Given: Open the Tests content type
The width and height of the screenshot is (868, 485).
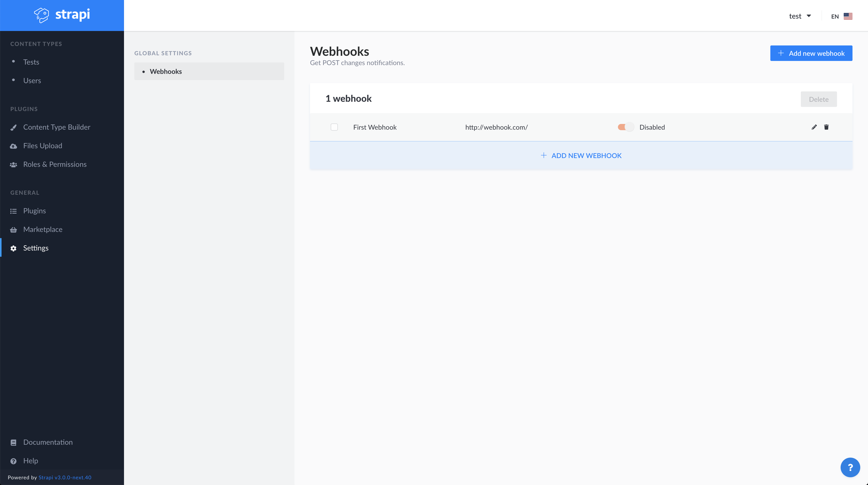Looking at the screenshot, I should tap(31, 62).
